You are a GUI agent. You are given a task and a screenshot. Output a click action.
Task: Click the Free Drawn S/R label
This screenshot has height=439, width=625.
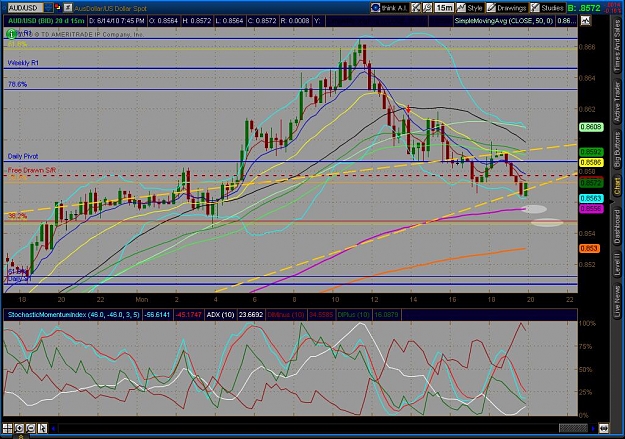point(32,170)
